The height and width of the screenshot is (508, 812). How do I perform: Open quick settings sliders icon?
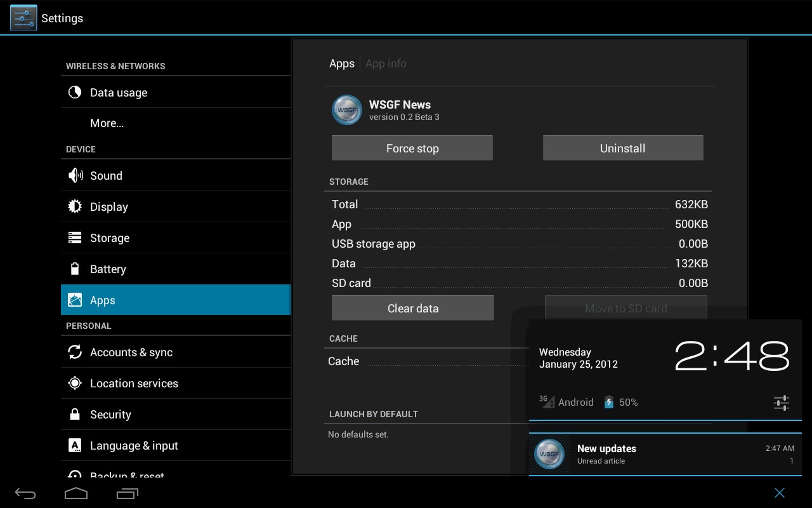tap(782, 403)
